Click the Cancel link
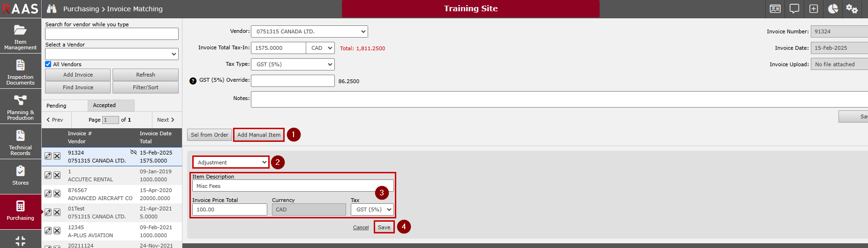The width and height of the screenshot is (868, 248). click(x=361, y=227)
